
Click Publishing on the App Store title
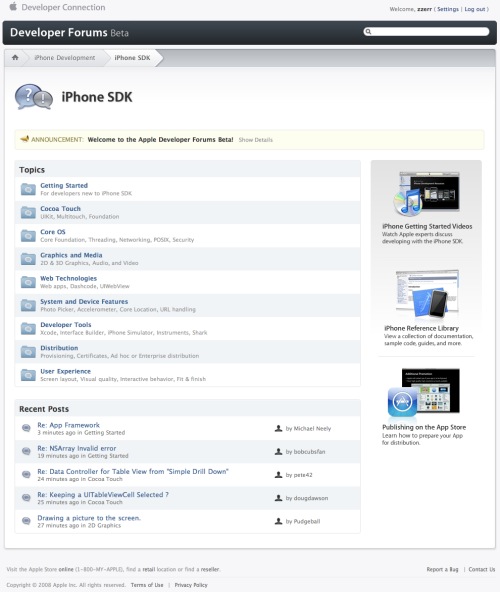424,427
